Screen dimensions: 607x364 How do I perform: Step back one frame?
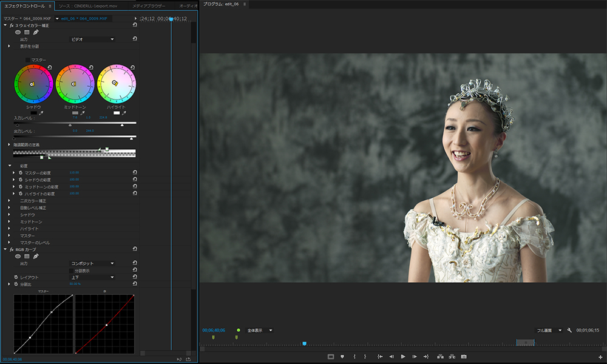(392, 356)
